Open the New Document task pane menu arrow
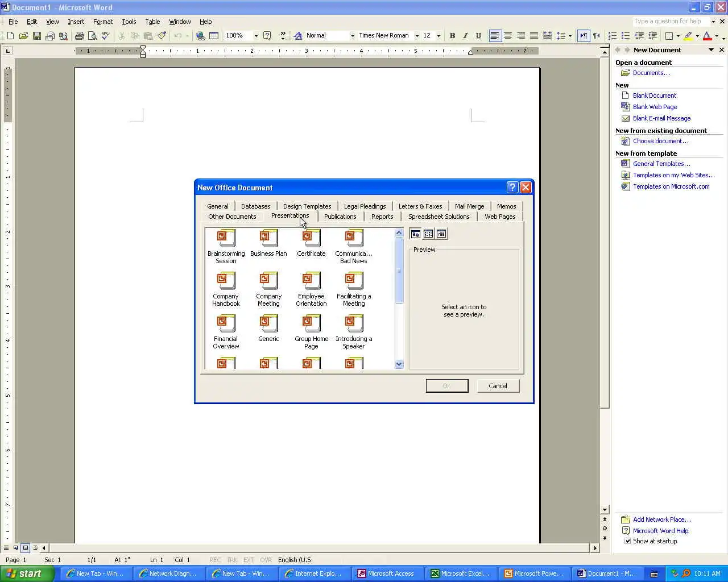728x582 pixels. [x=711, y=50]
